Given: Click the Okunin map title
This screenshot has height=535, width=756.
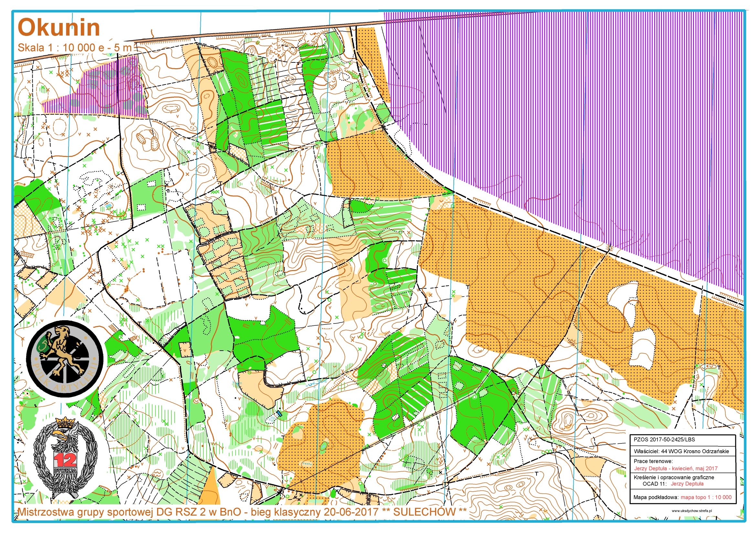Looking at the screenshot, I should pyautogui.click(x=59, y=27).
